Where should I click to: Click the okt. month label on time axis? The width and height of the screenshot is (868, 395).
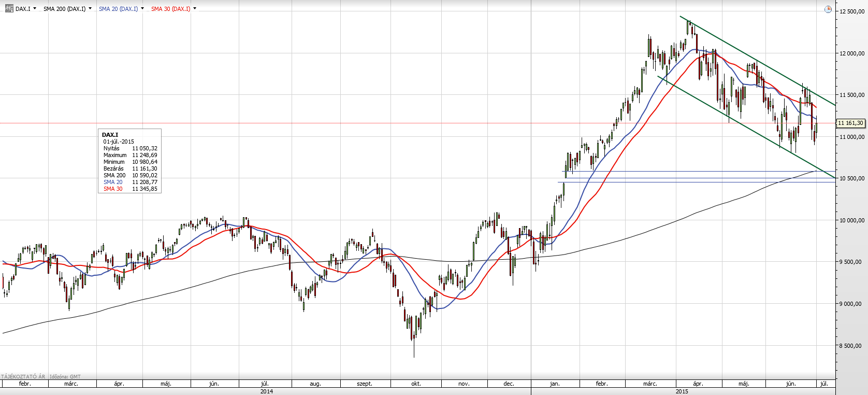(416, 384)
